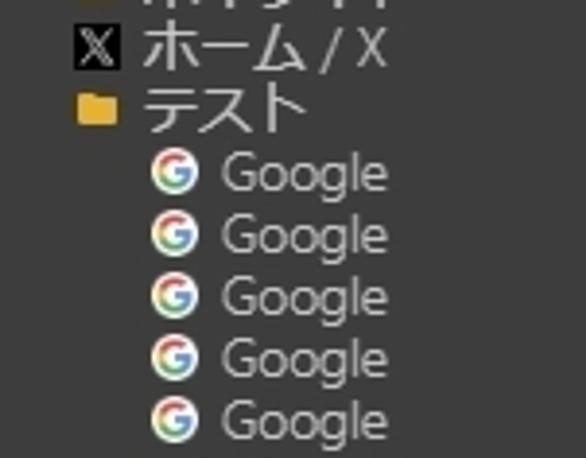Select the empty row space beside テスト
The height and width of the screenshot is (458, 586).
pos(445,109)
